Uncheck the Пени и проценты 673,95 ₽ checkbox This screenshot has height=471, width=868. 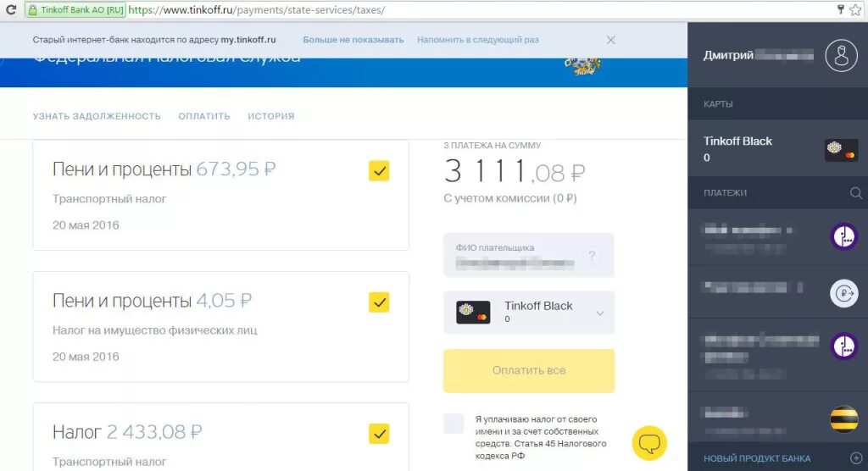click(379, 171)
